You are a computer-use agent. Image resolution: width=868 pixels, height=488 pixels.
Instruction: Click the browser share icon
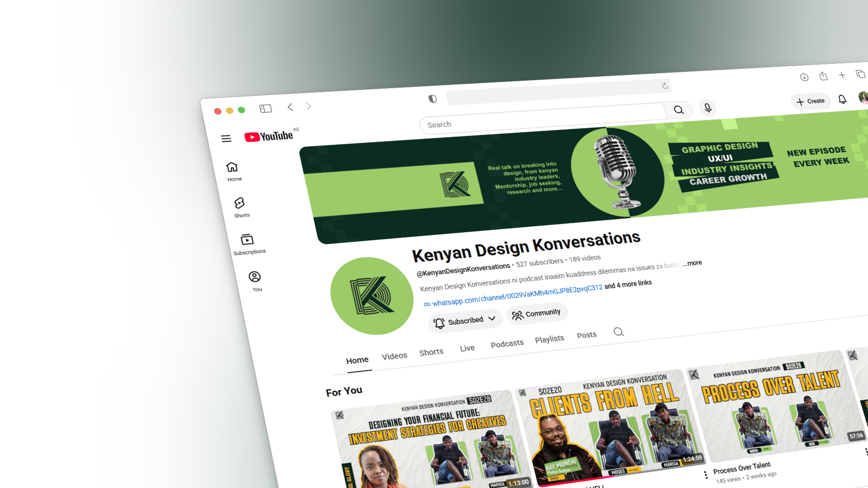(823, 76)
